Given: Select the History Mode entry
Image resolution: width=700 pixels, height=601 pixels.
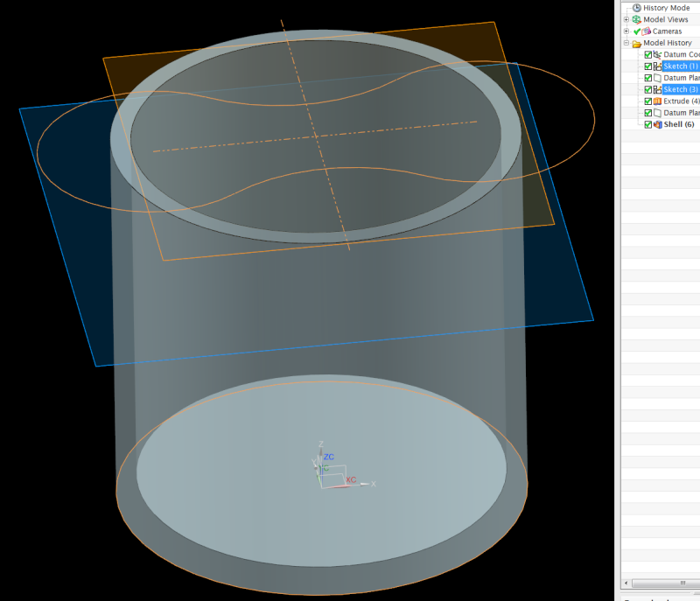Looking at the screenshot, I should click(667, 8).
